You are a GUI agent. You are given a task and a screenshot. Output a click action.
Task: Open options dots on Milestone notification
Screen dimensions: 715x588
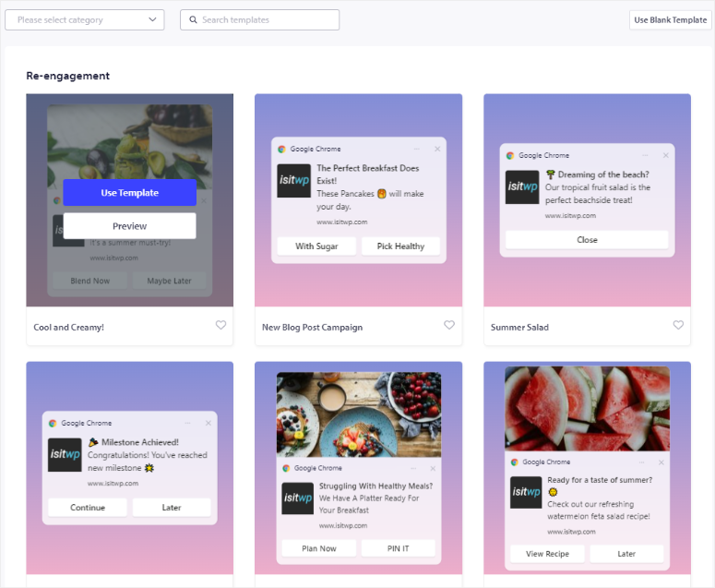pyautogui.click(x=187, y=424)
